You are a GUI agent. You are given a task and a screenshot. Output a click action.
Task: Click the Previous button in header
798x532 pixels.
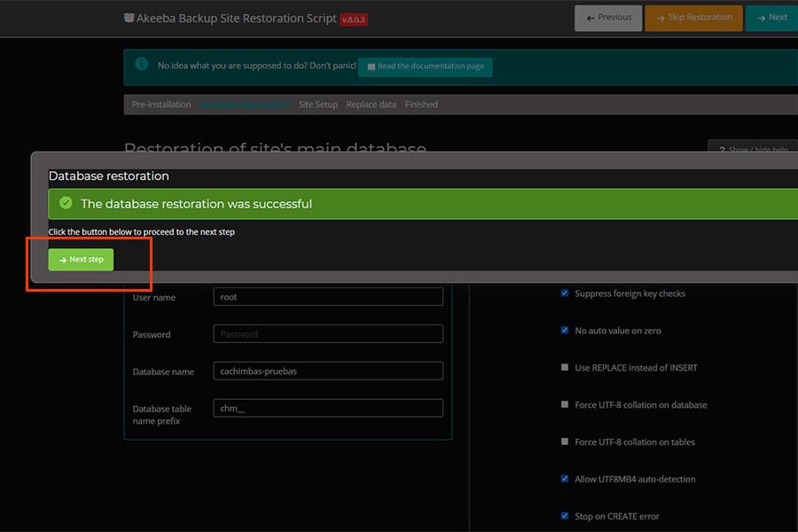[x=608, y=18]
